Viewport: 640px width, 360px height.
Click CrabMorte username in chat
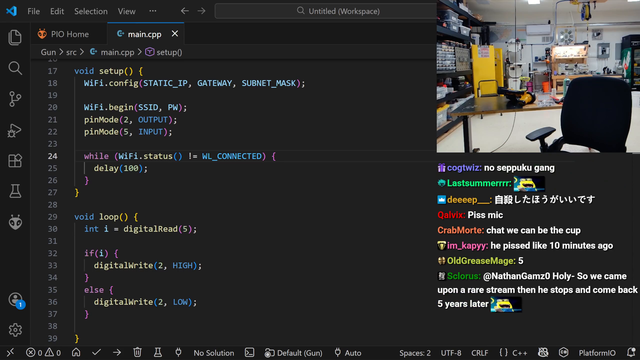tap(460, 230)
